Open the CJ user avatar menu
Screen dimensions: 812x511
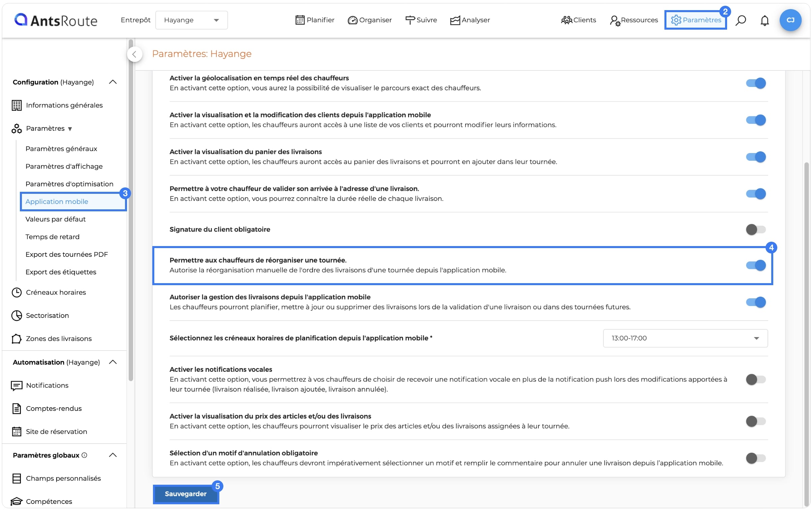tap(790, 20)
